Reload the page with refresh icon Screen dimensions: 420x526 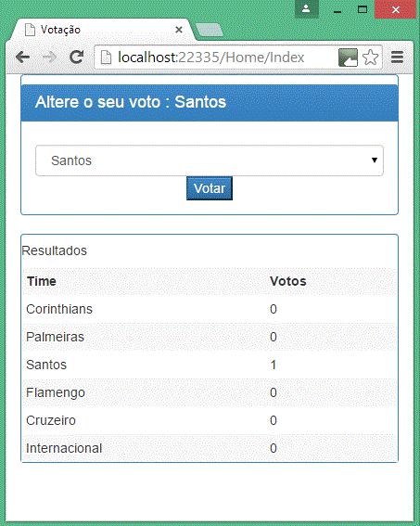(76, 57)
